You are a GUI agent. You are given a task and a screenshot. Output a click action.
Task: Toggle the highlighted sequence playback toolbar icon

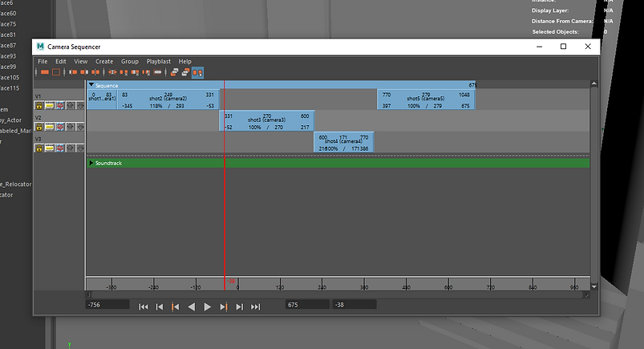point(197,73)
